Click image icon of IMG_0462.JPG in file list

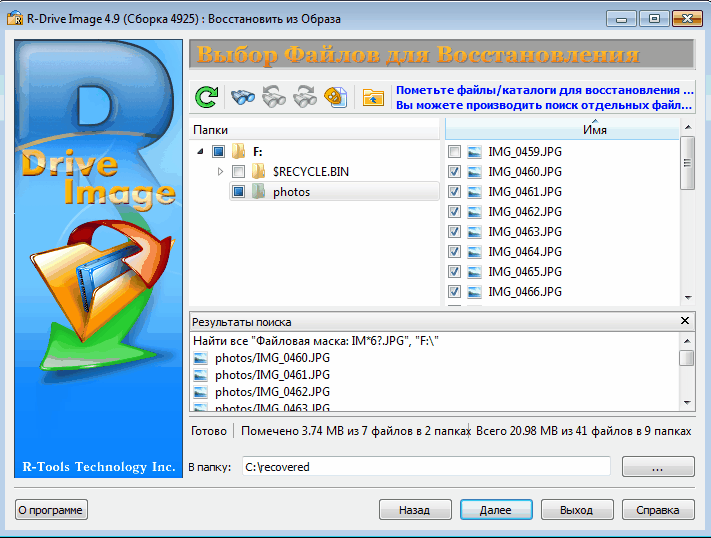click(x=474, y=211)
